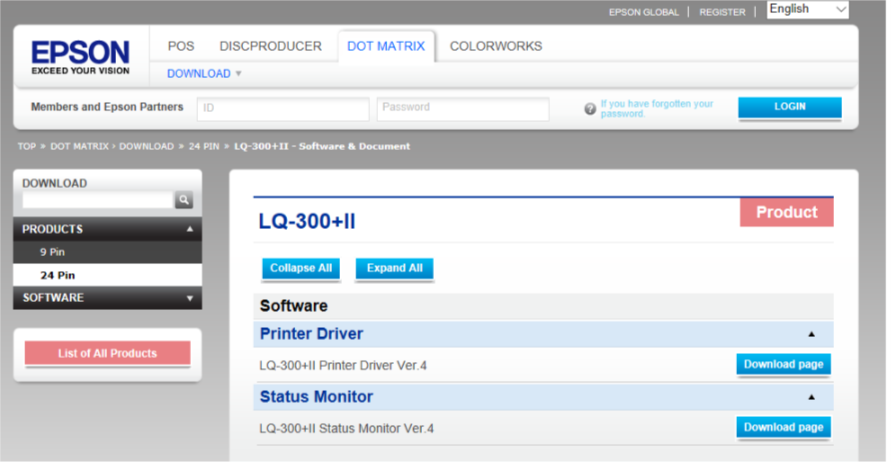
Task: Collapse the Printer Driver section arrow
Action: point(811,334)
